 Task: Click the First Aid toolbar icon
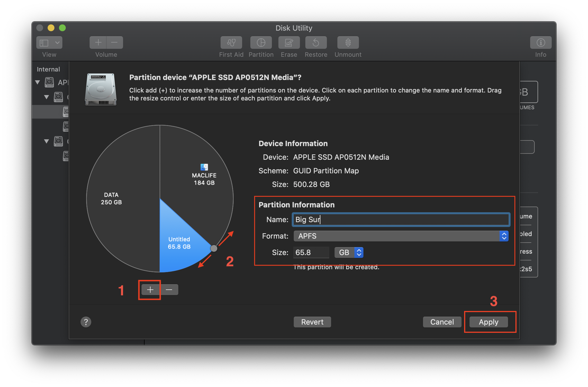(x=231, y=43)
